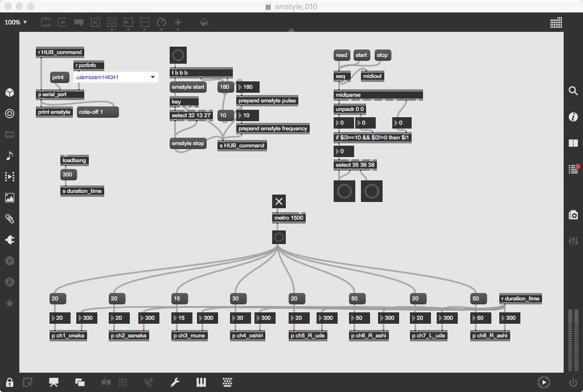The image size is (583, 392).
Task: Click the new view window icon
Action: coord(80,382)
